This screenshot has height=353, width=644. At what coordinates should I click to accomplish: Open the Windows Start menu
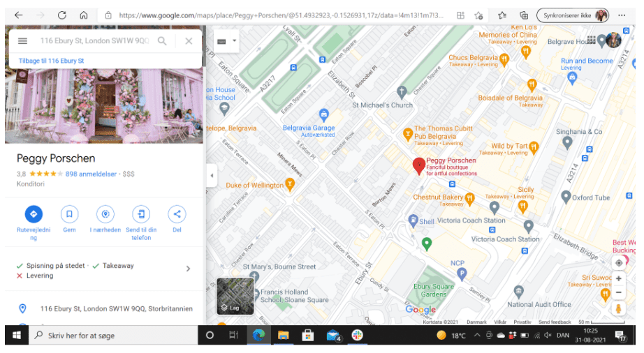point(17,336)
